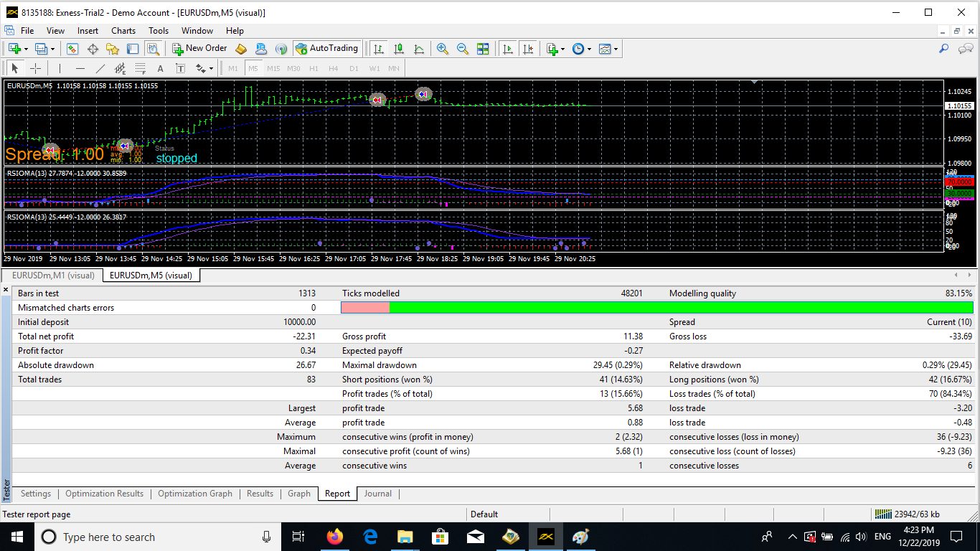Tile chart windows icon
This screenshot has height=551, width=980.
tap(483, 49)
